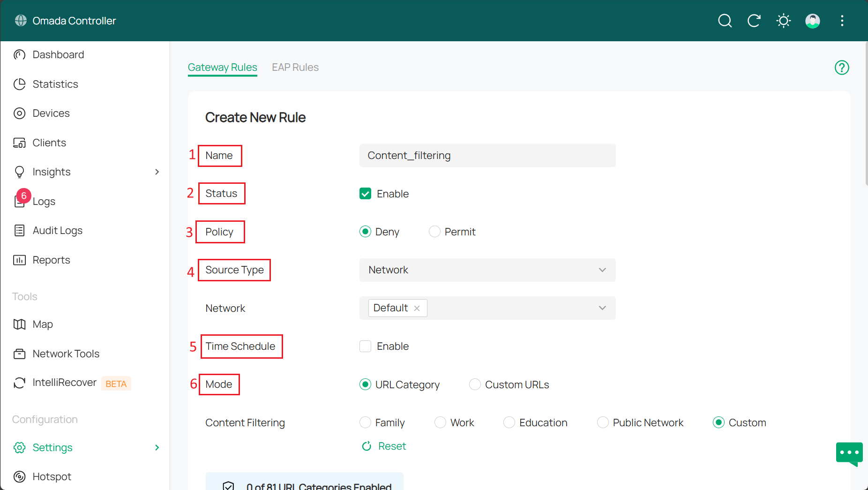This screenshot has width=868, height=490.
Task: Select Family content filtering preset
Action: [x=365, y=422]
